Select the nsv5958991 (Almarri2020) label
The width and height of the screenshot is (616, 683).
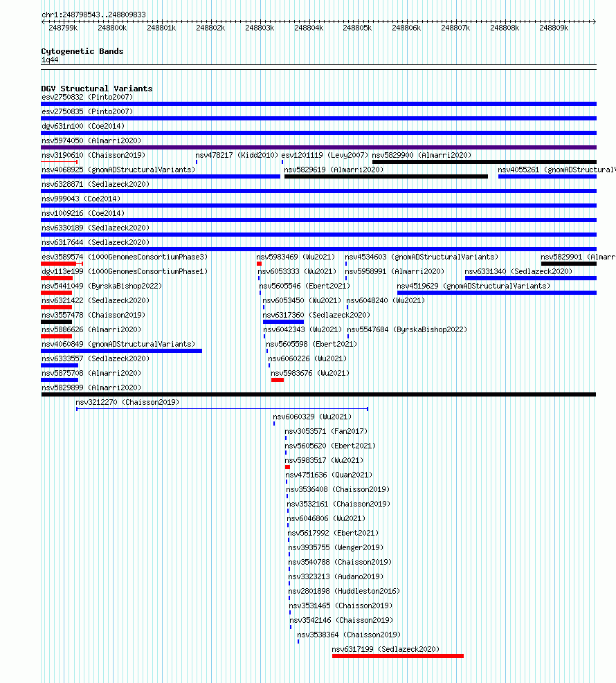tap(395, 271)
